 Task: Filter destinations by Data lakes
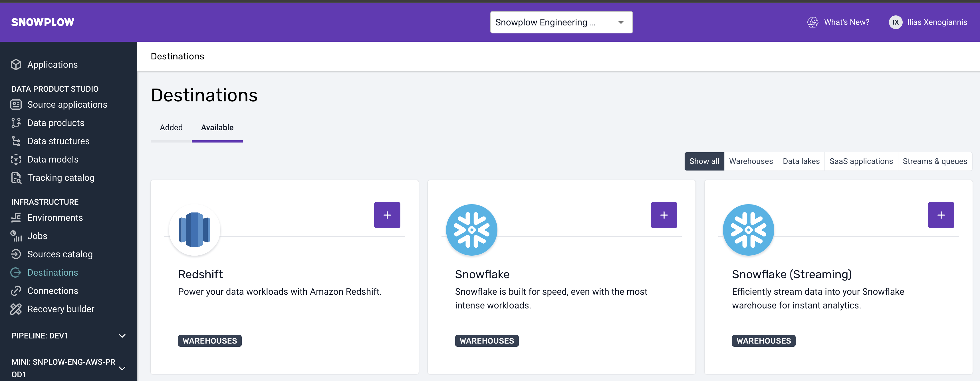click(801, 161)
